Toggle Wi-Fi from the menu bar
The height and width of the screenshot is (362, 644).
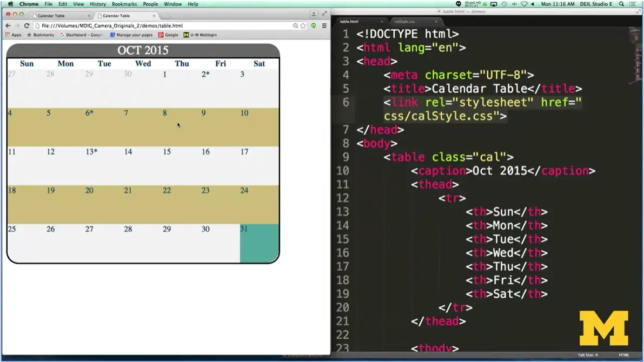tap(525, 4)
